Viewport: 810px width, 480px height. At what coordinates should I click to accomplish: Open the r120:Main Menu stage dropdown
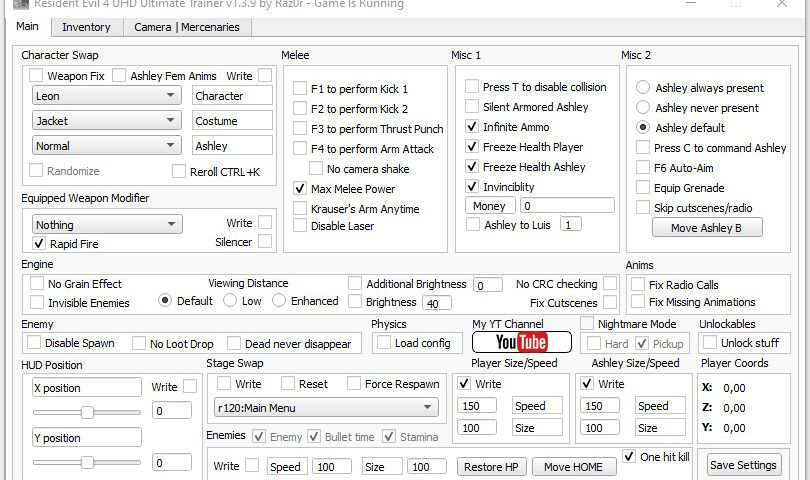326,407
